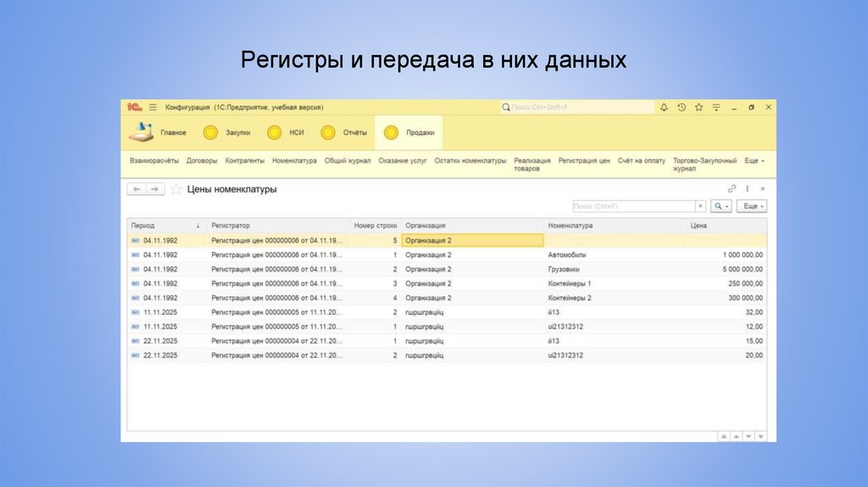Image resolution: width=868 pixels, height=487 pixels.
Task: Select price 12,00
Action: tap(754, 327)
